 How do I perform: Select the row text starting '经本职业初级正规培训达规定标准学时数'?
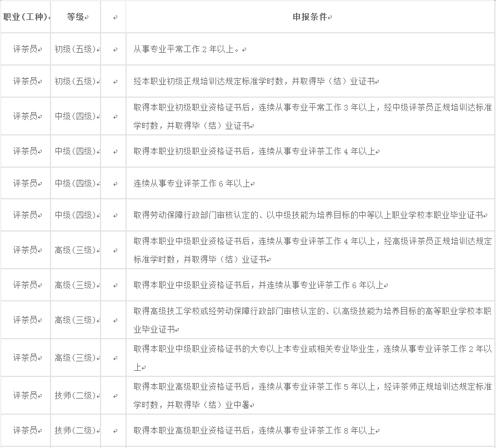coord(254,81)
